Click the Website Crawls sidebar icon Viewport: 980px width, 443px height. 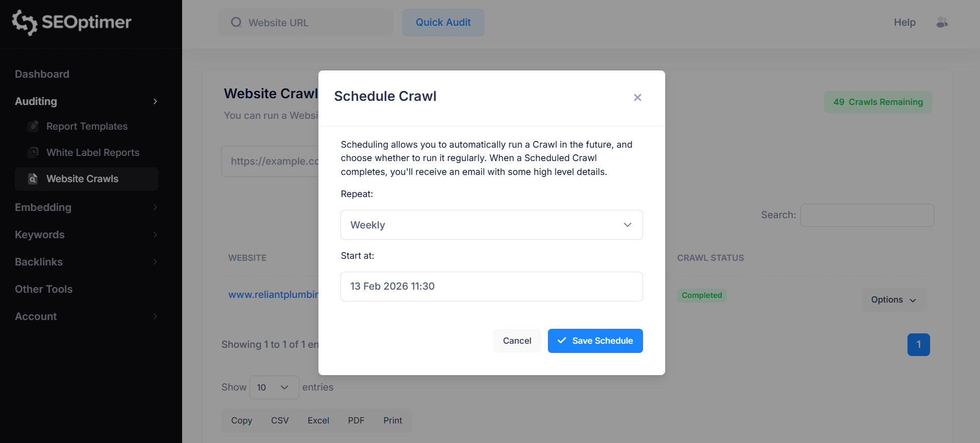33,179
